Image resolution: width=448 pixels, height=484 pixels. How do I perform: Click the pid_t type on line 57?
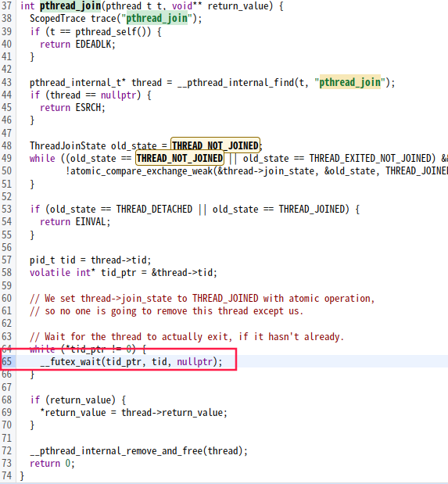click(42, 260)
